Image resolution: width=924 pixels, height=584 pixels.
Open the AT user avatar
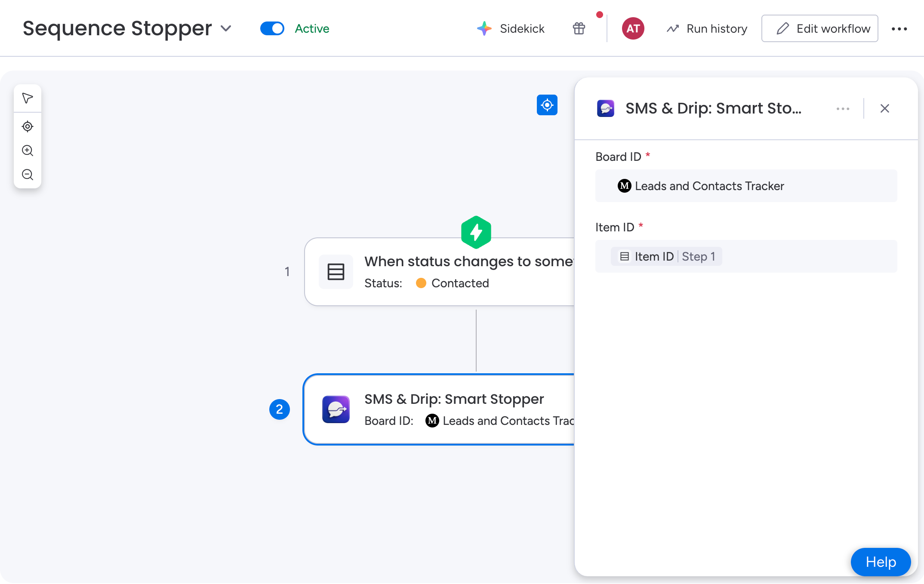coord(633,28)
